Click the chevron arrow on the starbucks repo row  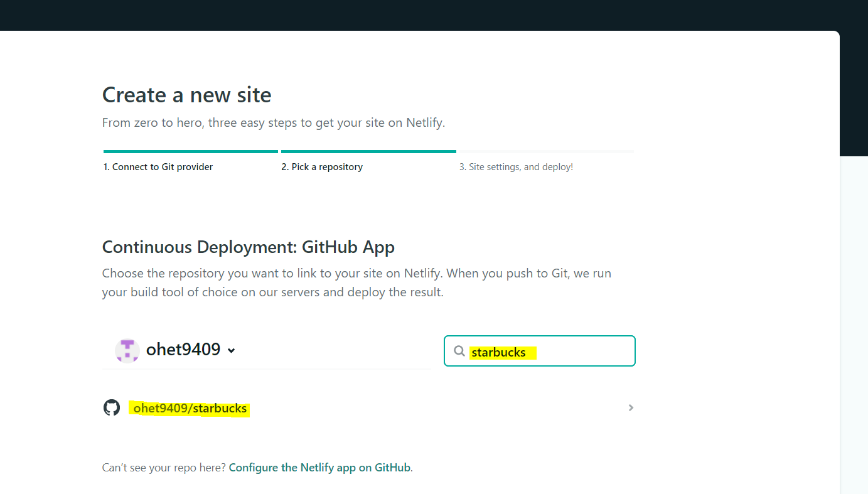[631, 408]
